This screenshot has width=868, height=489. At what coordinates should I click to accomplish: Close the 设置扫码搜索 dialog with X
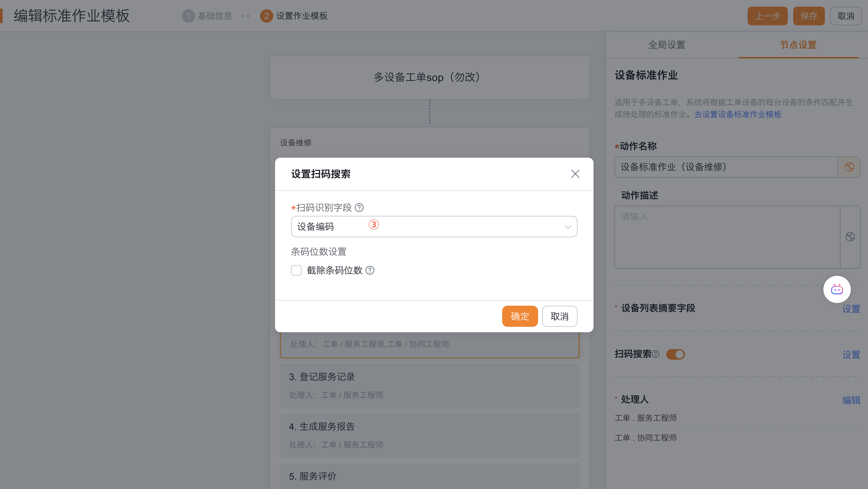point(575,174)
